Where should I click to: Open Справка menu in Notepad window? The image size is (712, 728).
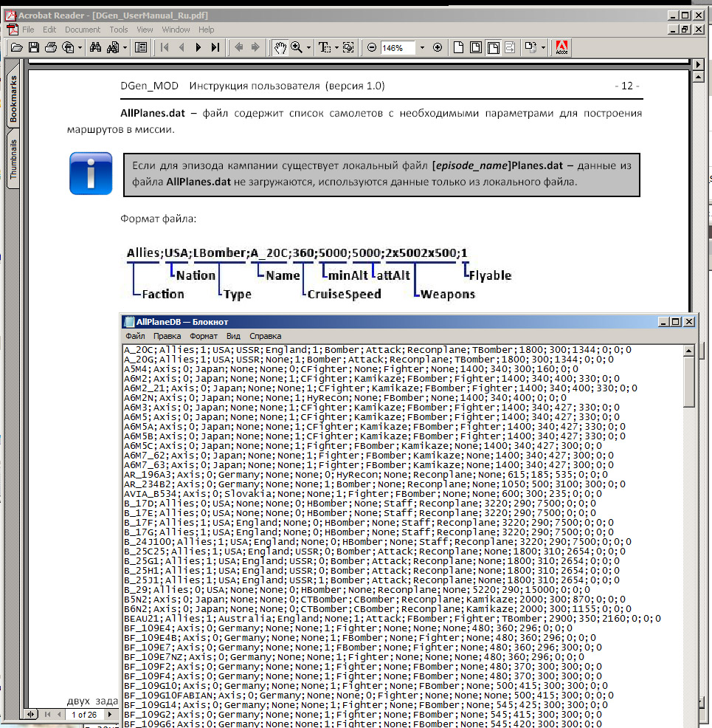[x=266, y=336]
